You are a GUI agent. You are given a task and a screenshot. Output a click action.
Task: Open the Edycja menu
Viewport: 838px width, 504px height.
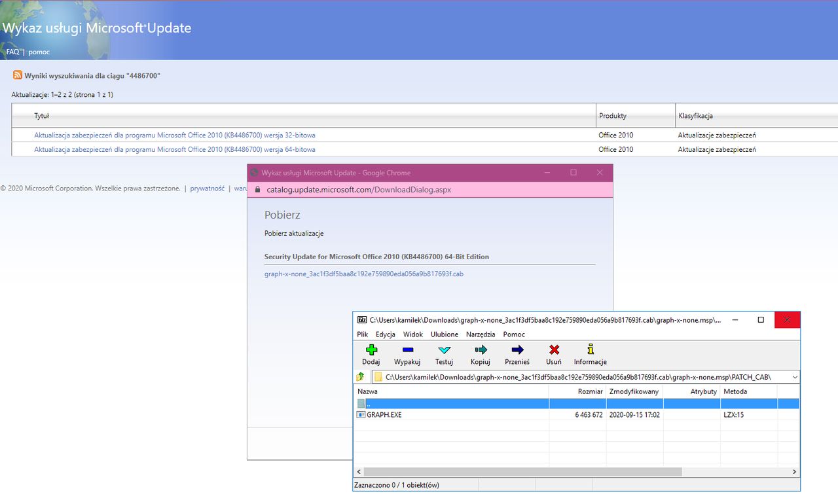click(x=386, y=334)
